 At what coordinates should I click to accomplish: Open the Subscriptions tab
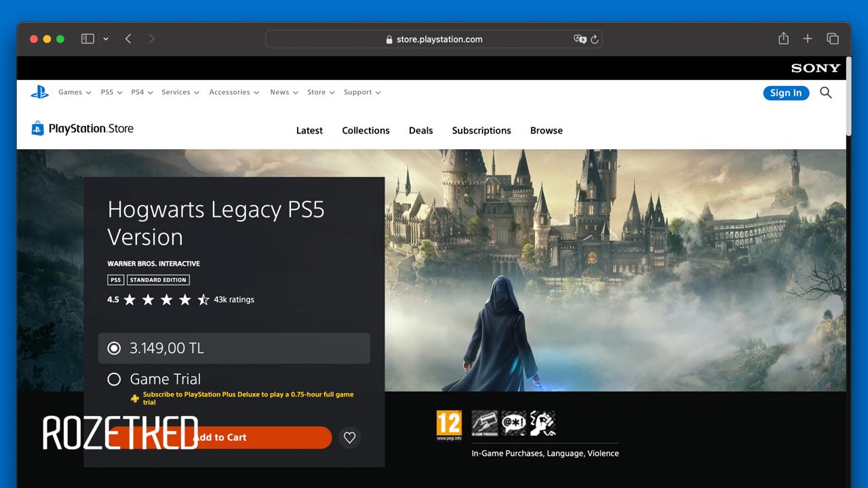(481, 130)
